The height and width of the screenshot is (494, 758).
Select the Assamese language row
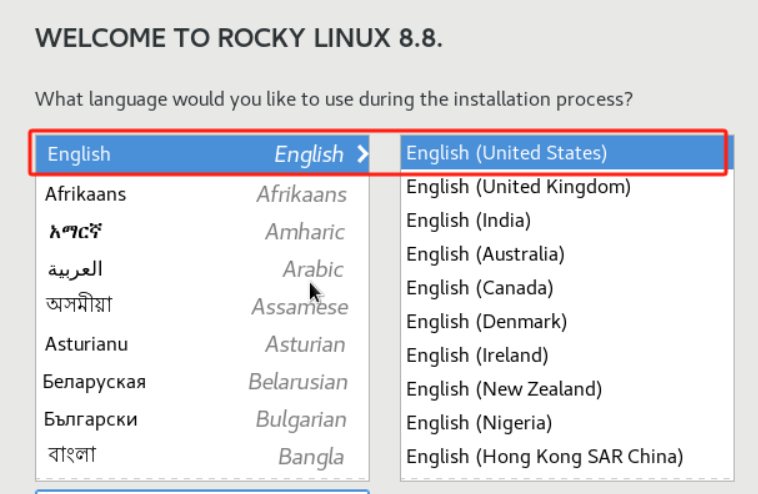coord(202,306)
